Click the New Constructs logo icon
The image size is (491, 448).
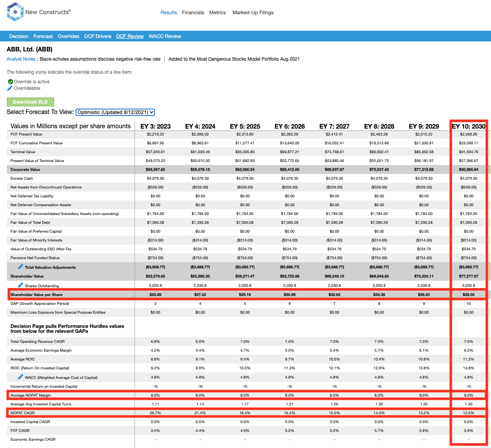click(x=15, y=12)
